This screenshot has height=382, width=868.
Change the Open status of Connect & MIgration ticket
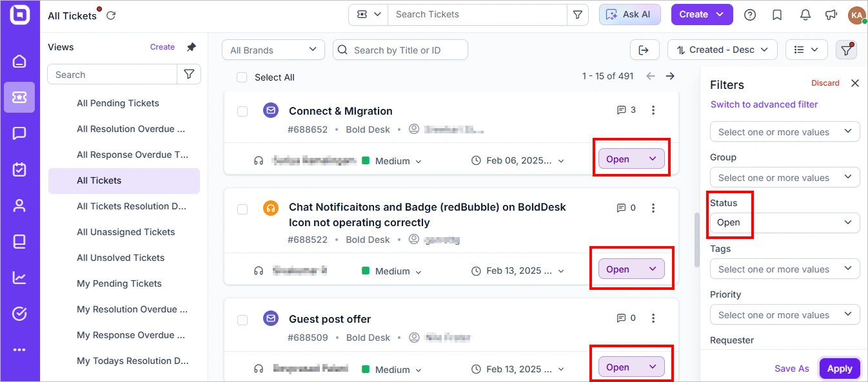coord(631,159)
